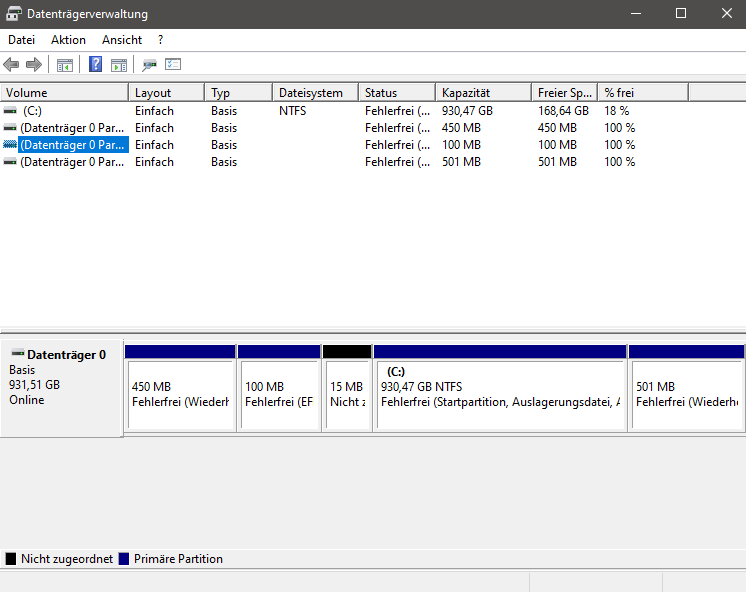Sort by the % frei column header
This screenshot has width=746, height=592.
[x=643, y=93]
